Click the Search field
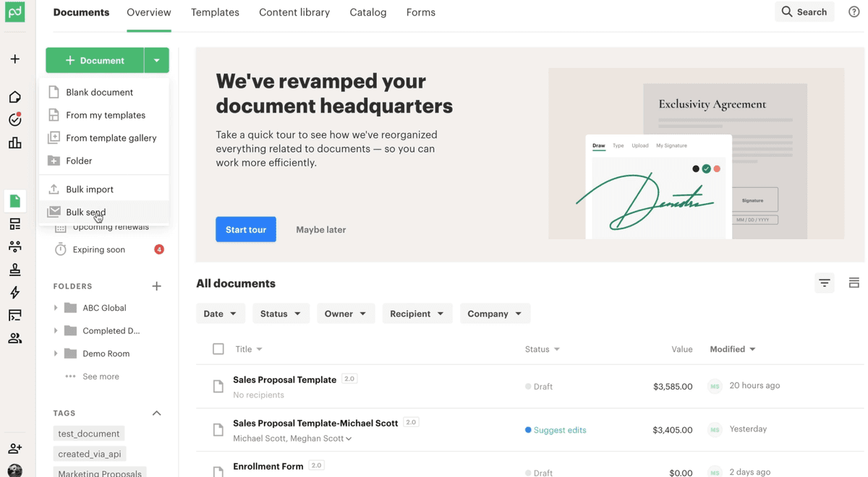Screen dimensions: 868x477 pos(804,12)
